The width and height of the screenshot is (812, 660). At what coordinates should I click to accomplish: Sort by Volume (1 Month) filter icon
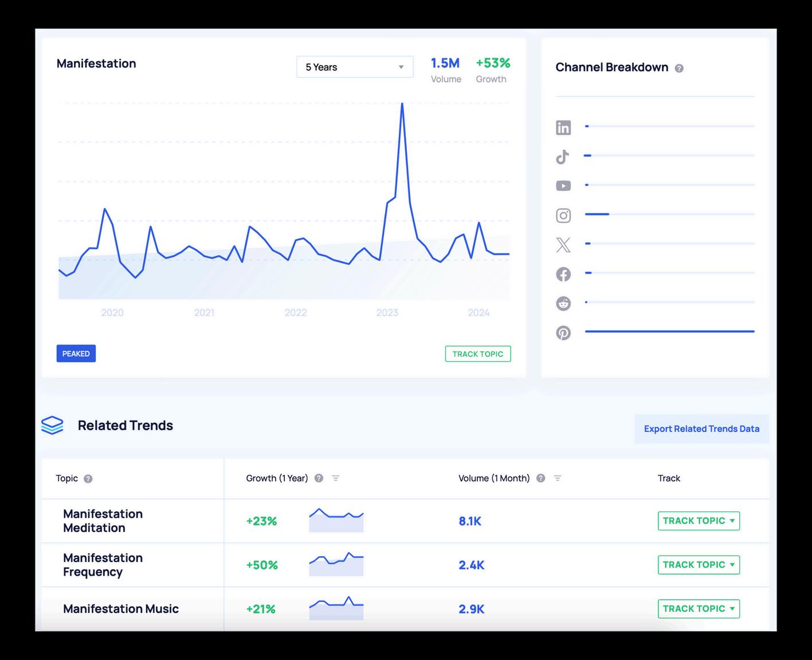[x=558, y=478]
